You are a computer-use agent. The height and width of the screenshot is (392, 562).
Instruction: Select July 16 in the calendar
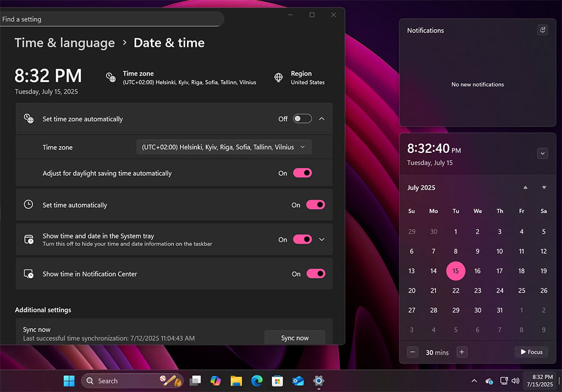pyautogui.click(x=477, y=271)
